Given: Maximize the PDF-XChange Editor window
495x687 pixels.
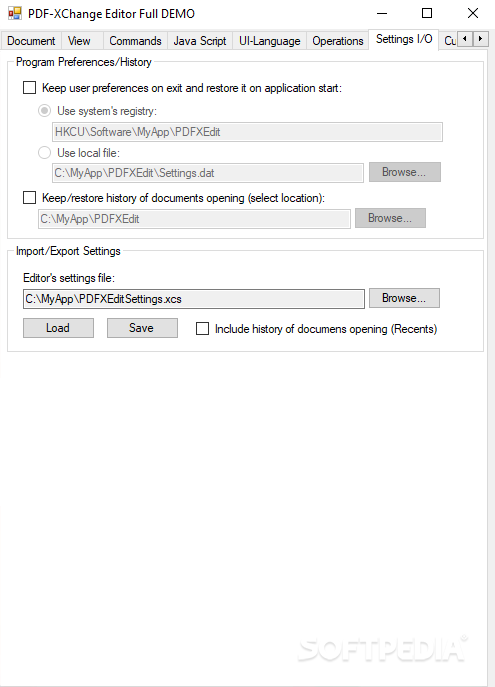Looking at the screenshot, I should pos(427,13).
